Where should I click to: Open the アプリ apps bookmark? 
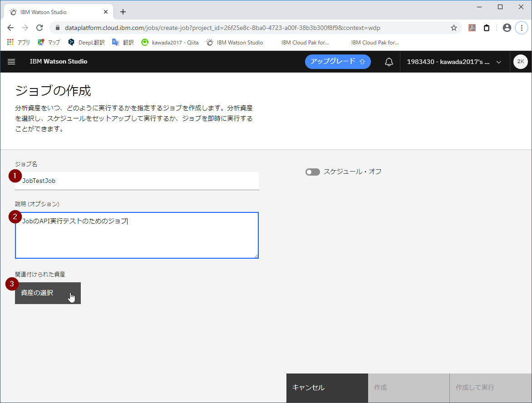(x=19, y=42)
